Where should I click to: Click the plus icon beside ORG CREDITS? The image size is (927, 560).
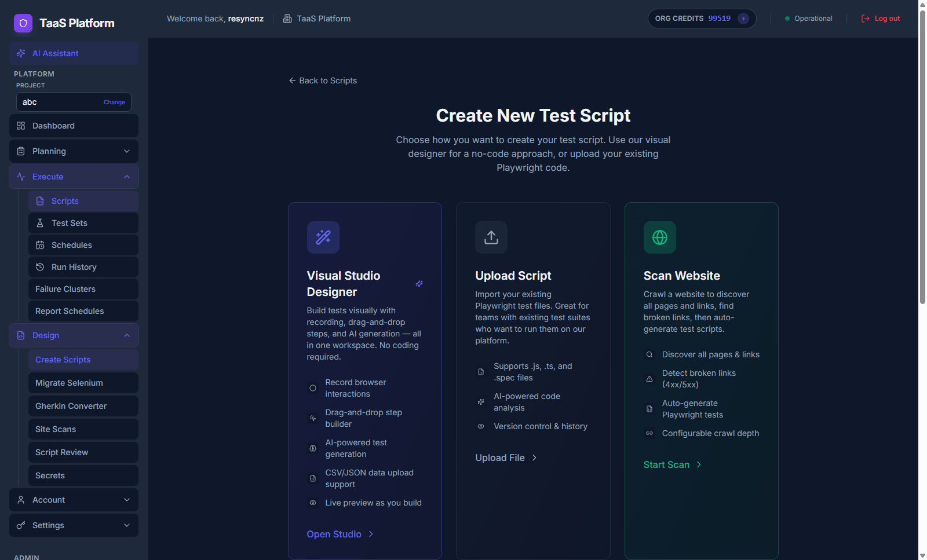pos(743,19)
